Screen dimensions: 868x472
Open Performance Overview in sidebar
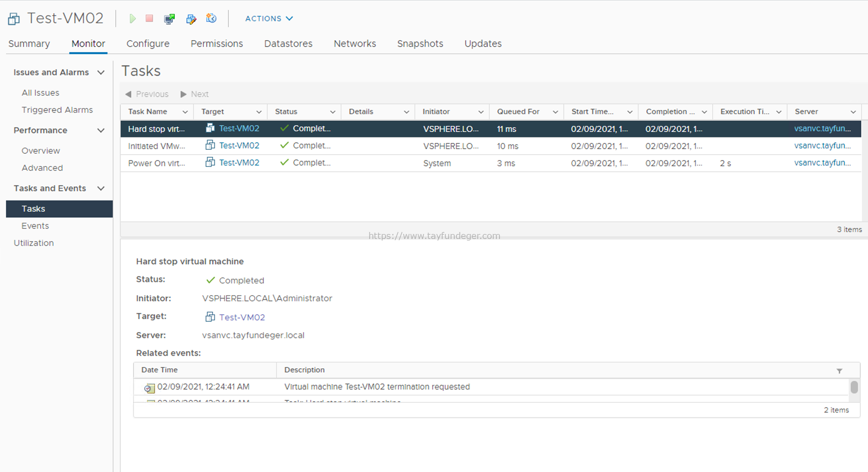click(41, 151)
